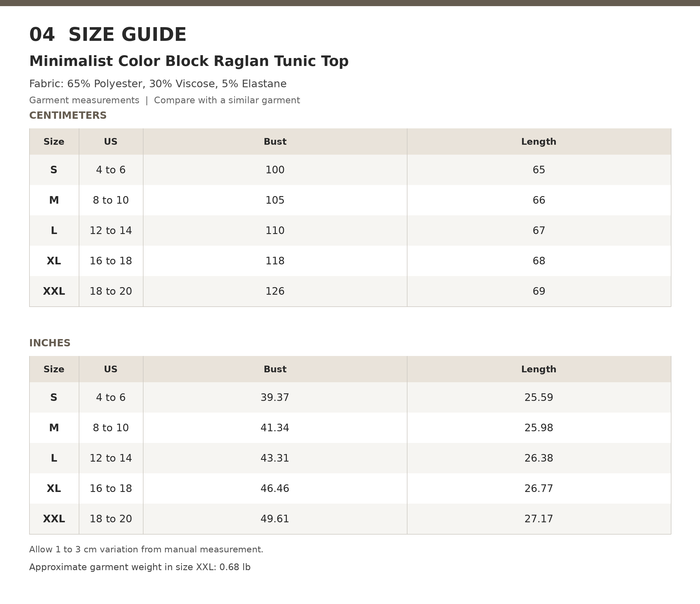Select bust value 49.61
Image resolution: width=700 pixels, height=604 pixels.
click(x=275, y=519)
